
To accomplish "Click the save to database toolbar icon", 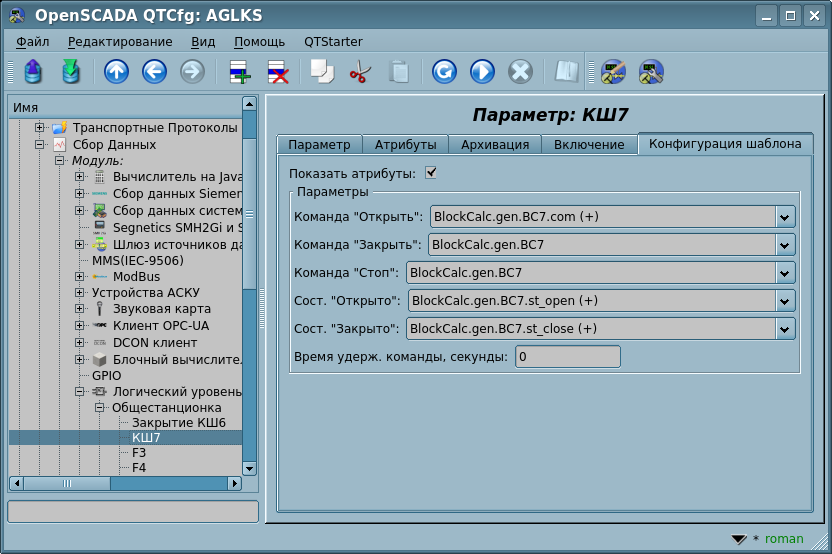I will coord(71,72).
